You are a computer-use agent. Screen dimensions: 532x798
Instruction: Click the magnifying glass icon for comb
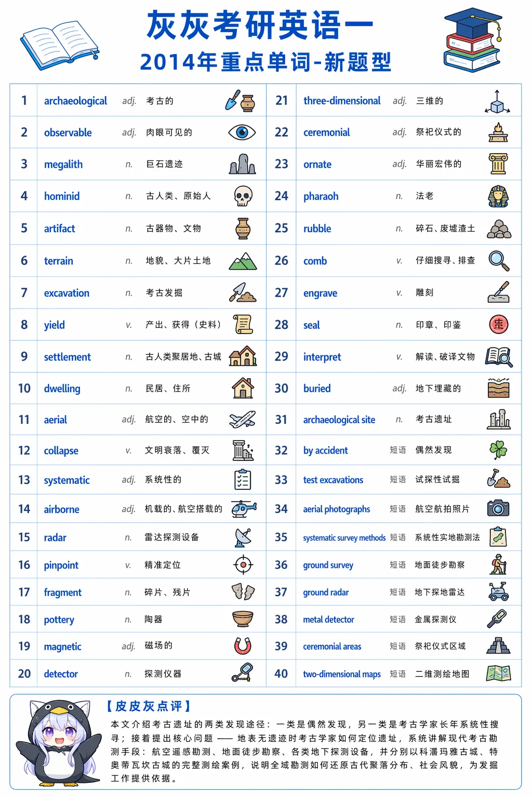tap(499, 261)
